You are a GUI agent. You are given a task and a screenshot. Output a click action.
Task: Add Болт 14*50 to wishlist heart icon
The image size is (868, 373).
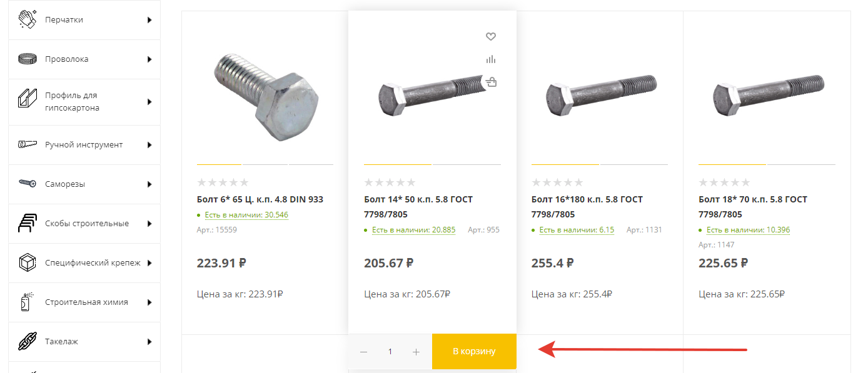[491, 36]
